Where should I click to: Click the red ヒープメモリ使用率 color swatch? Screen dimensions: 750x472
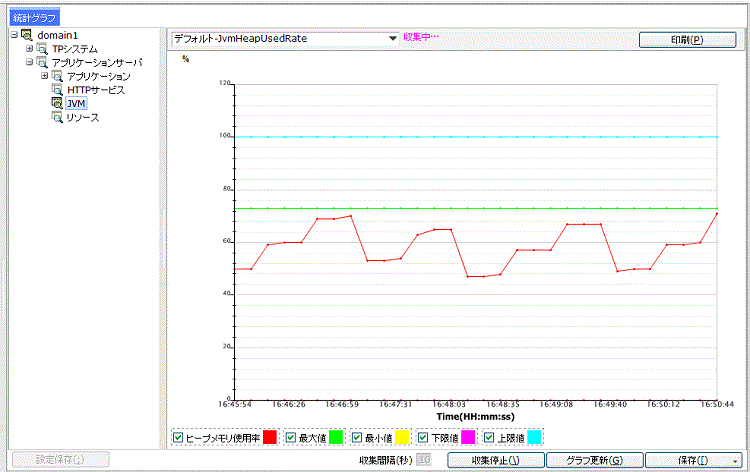click(x=270, y=437)
